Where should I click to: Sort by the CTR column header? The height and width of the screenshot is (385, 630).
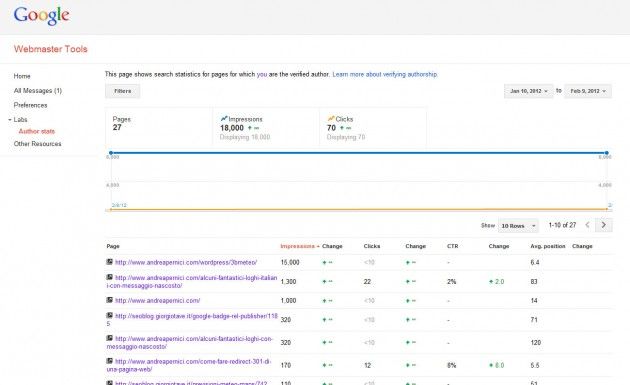click(x=452, y=246)
